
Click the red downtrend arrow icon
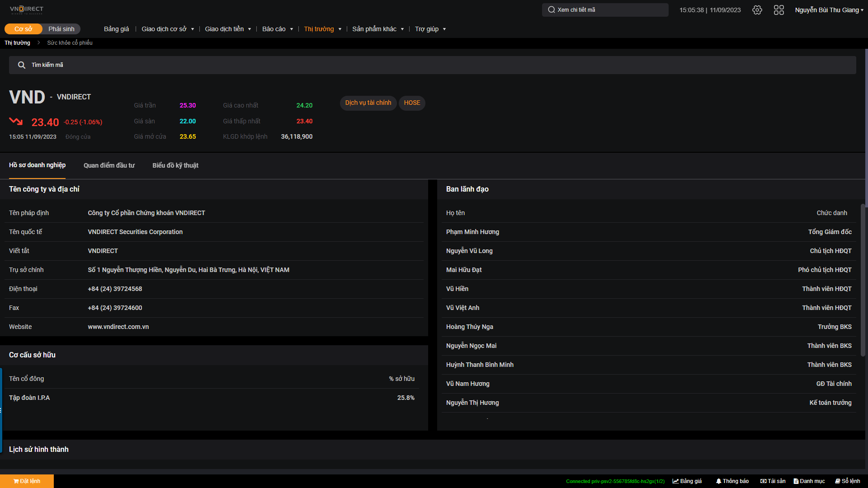[x=16, y=121]
